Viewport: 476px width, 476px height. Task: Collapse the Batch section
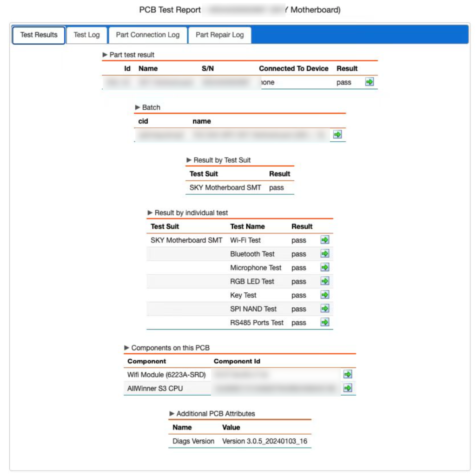(x=138, y=107)
